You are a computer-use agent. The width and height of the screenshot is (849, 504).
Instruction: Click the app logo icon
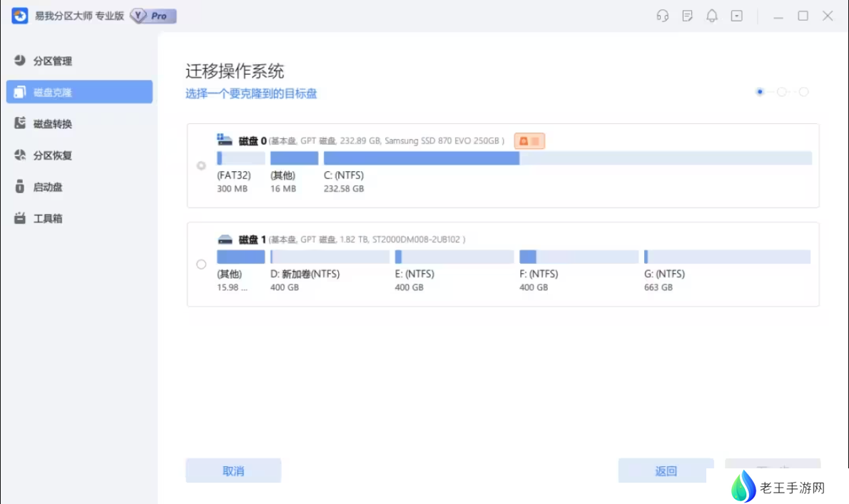pyautogui.click(x=19, y=16)
